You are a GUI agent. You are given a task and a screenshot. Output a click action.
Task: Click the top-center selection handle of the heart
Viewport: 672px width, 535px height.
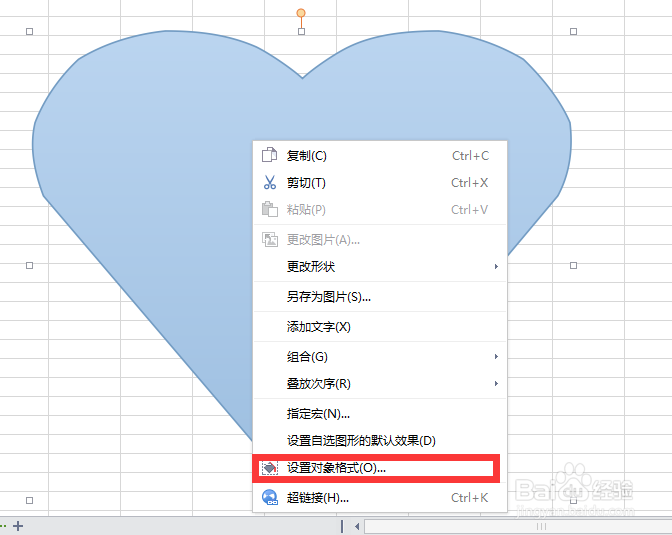coord(301,31)
